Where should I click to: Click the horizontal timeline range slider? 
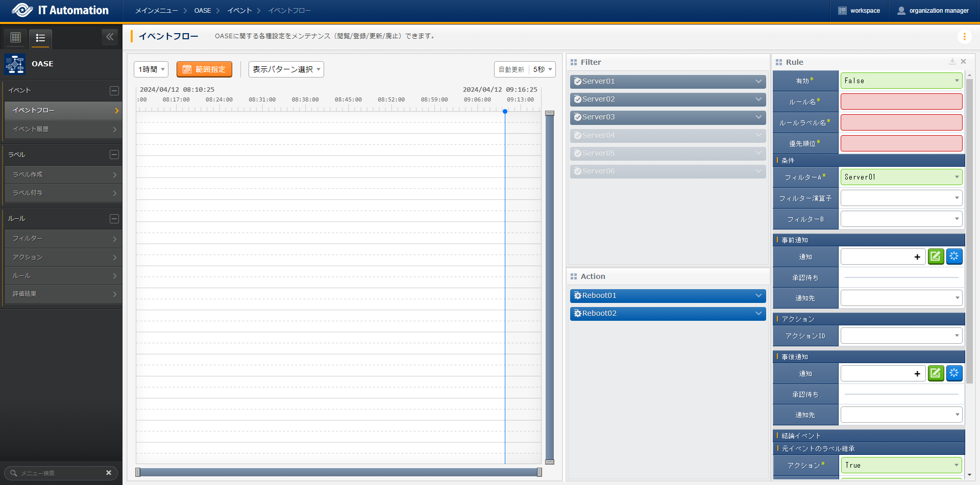(x=338, y=472)
